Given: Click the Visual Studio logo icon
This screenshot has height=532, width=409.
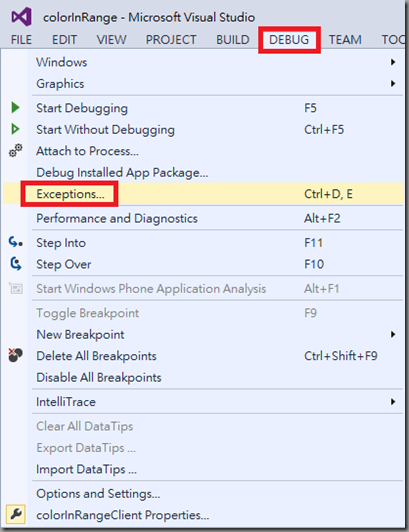Looking at the screenshot, I should pyautogui.click(x=21, y=17).
